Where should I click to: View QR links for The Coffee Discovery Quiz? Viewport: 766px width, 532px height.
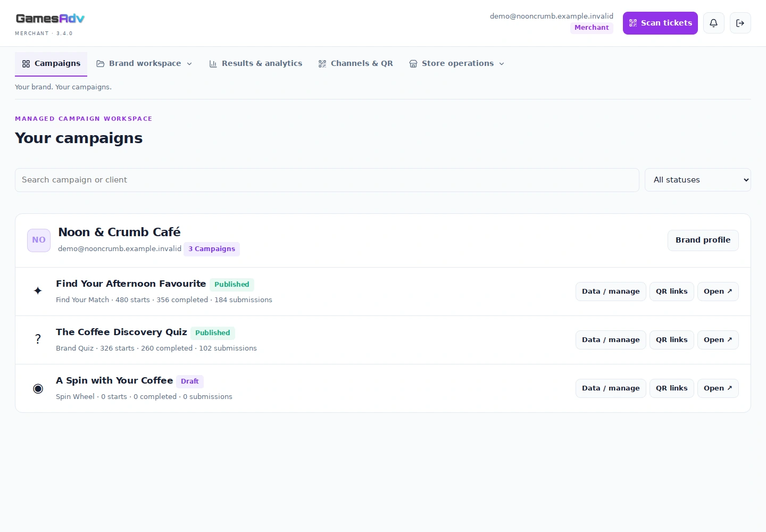(x=672, y=340)
